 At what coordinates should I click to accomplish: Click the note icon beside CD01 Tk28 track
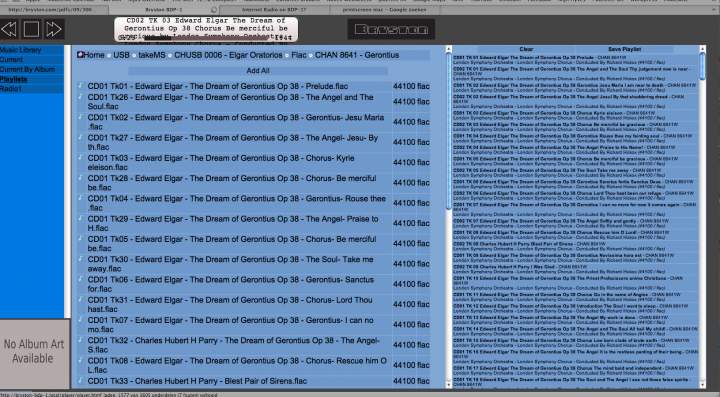click(80, 178)
